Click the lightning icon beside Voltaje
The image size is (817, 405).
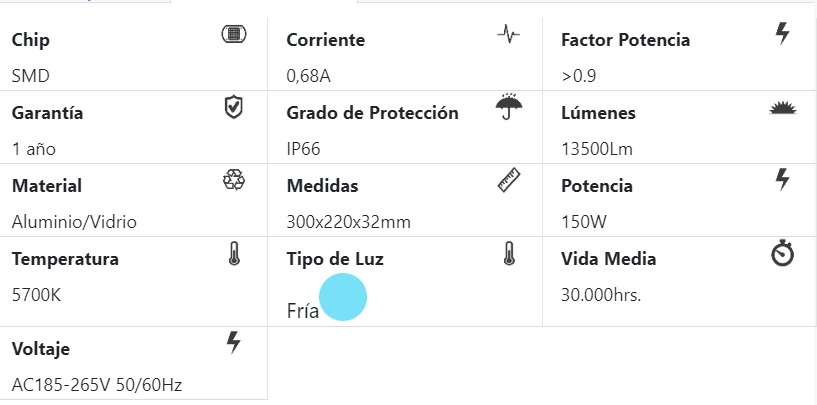233,344
